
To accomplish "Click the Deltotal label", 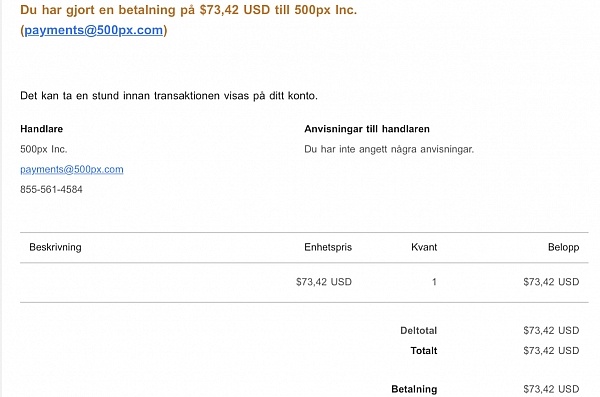I will point(419,331).
